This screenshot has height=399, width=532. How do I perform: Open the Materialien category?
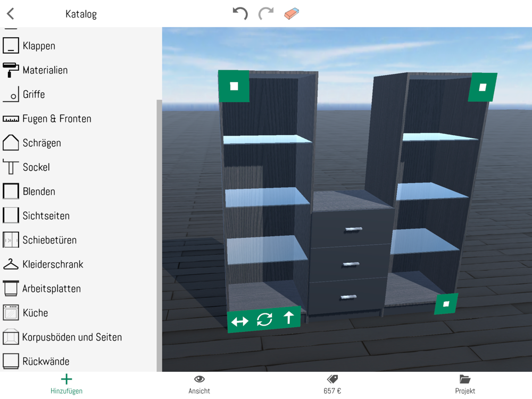pyautogui.click(x=45, y=70)
